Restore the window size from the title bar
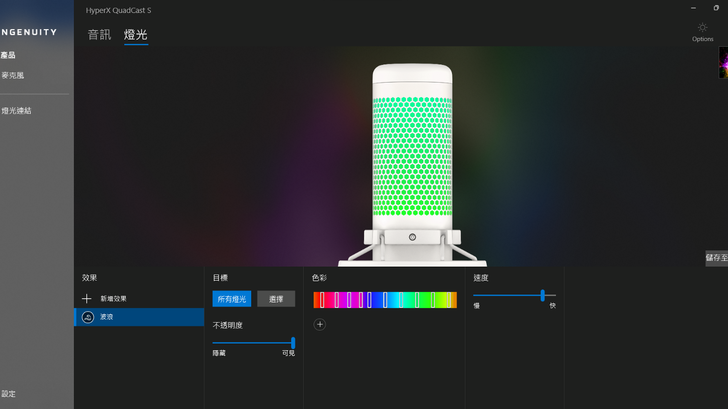 [x=715, y=8]
